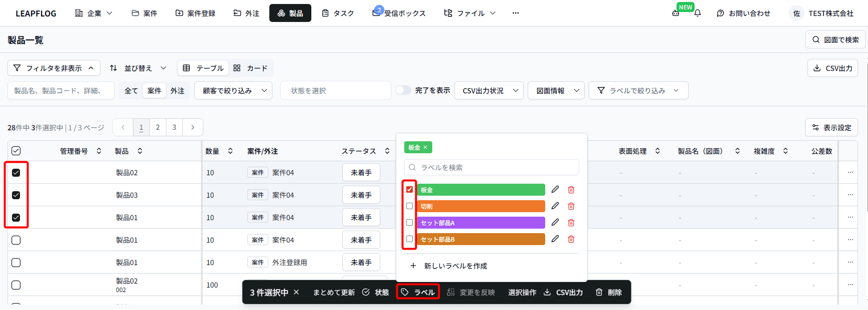Image resolution: width=868 pixels, height=310 pixels.
Task: Open the CSV出力状況 dropdown
Action: (489, 90)
